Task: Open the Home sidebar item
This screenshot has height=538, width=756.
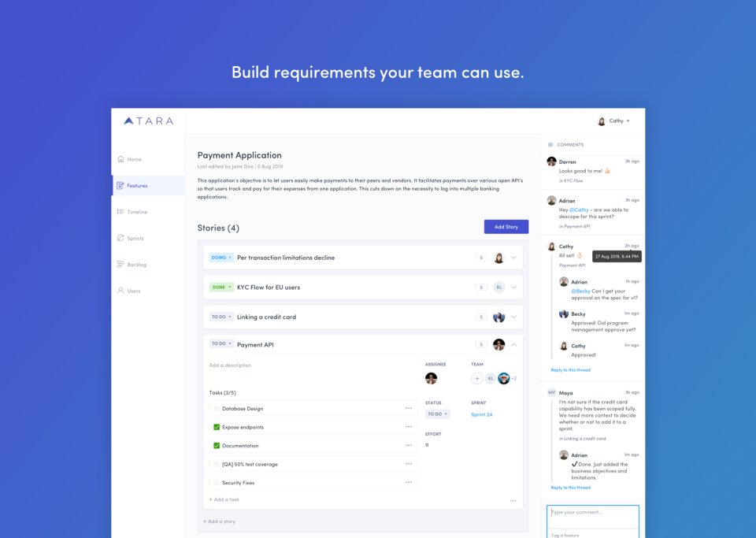Action: [x=129, y=159]
